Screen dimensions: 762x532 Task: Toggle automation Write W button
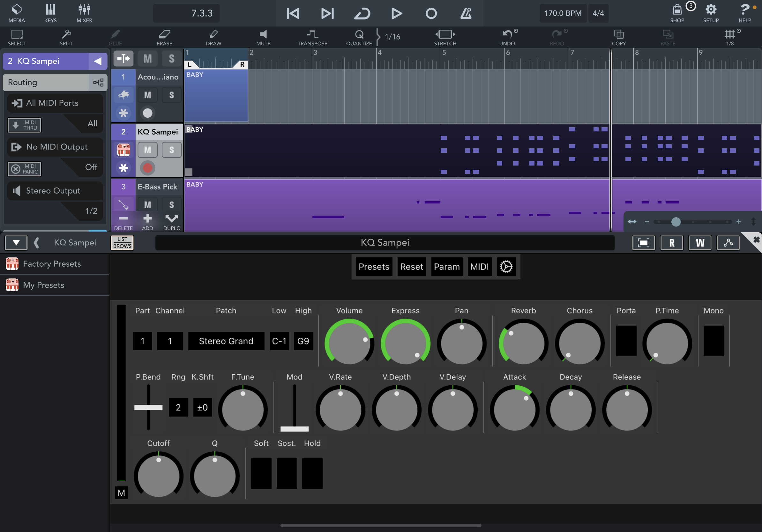click(700, 243)
